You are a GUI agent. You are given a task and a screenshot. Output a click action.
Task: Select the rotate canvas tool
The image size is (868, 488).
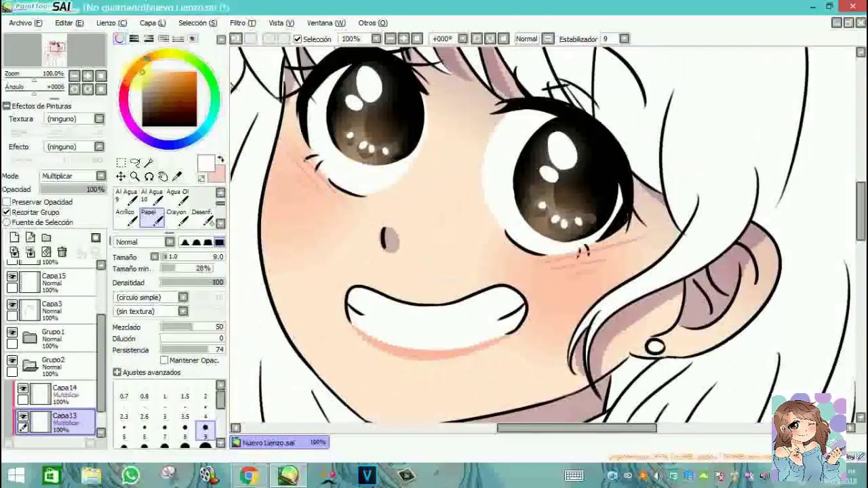coord(149,177)
